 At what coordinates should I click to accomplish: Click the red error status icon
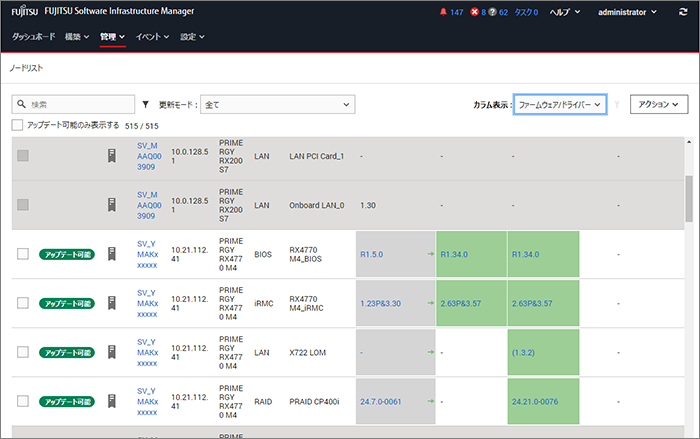[x=475, y=12]
